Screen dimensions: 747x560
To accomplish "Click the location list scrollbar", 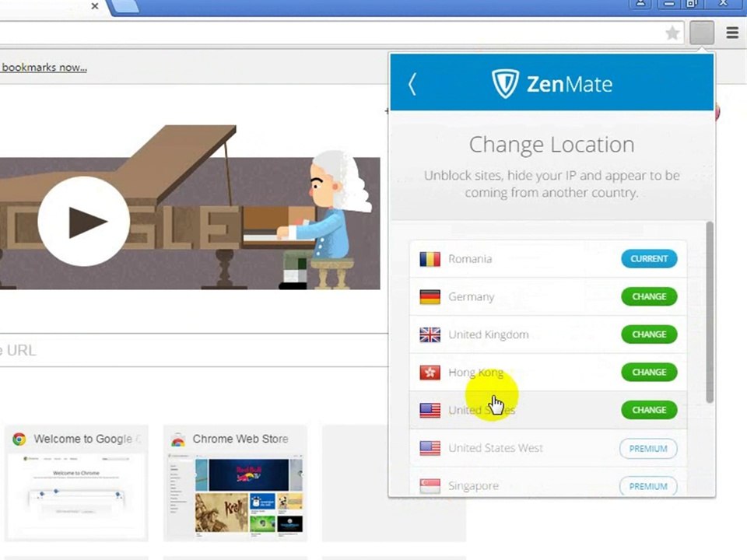I will (x=710, y=312).
